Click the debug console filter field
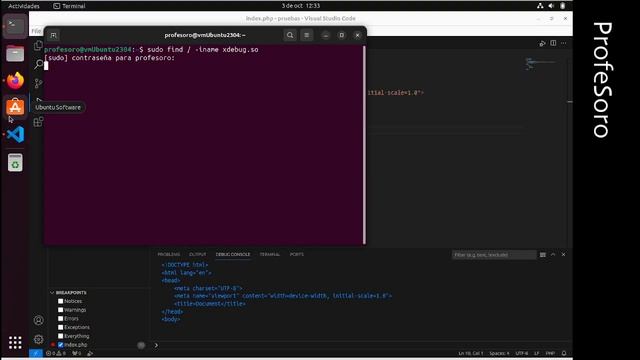Screen dimensions: 640x360 click(494, 255)
